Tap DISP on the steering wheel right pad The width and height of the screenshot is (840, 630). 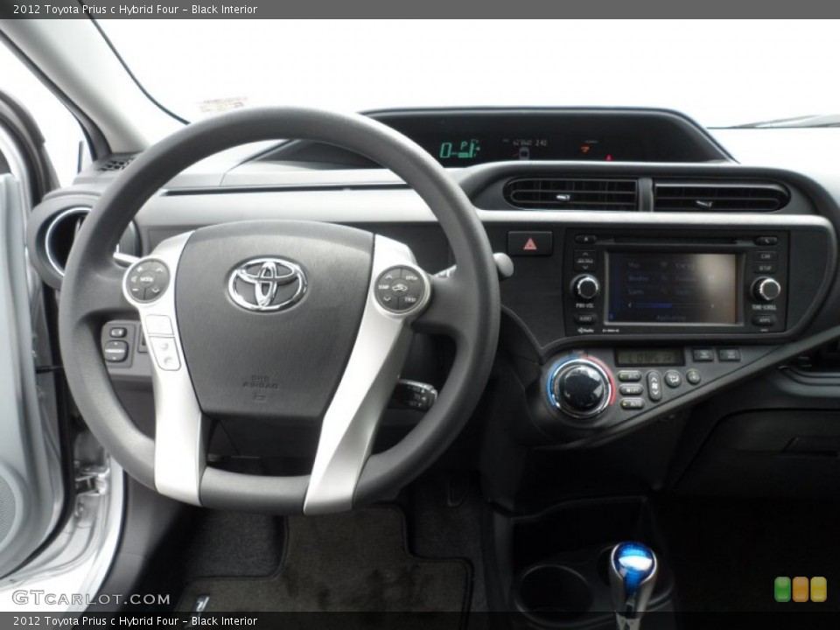pyautogui.click(x=411, y=277)
